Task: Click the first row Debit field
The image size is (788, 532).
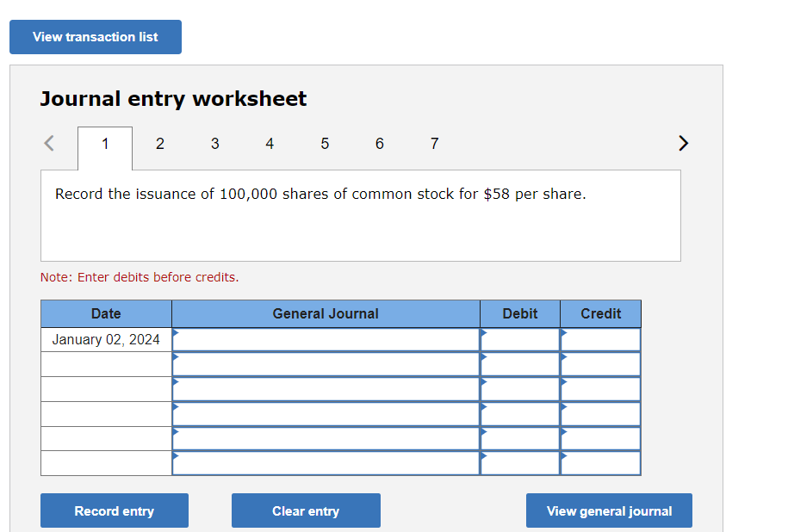Action: coord(519,339)
